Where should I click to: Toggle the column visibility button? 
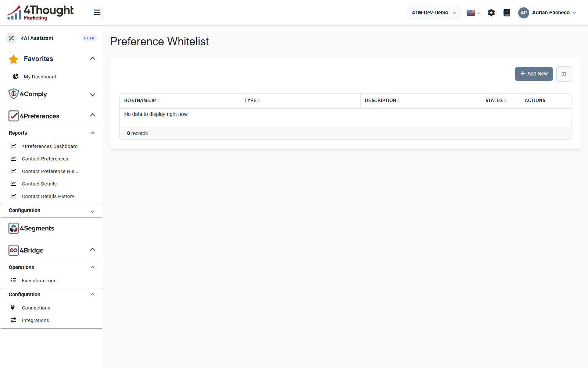(564, 74)
